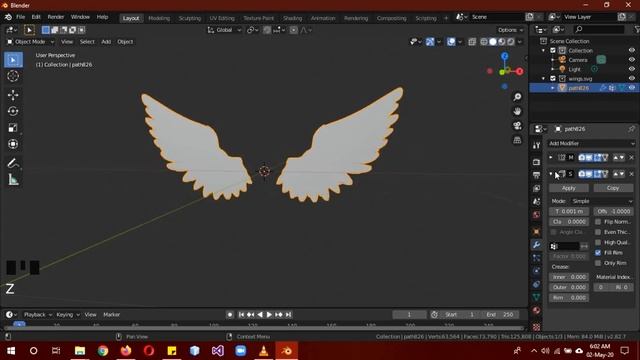Open the Marker menu in timeline
Image resolution: width=640 pixels, height=360 pixels.
coord(111,315)
